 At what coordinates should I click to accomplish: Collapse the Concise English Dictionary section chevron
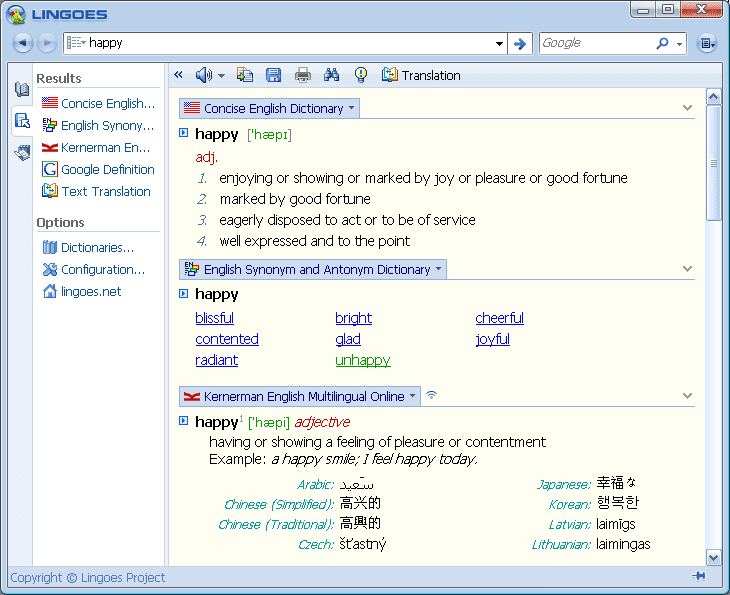[x=687, y=108]
